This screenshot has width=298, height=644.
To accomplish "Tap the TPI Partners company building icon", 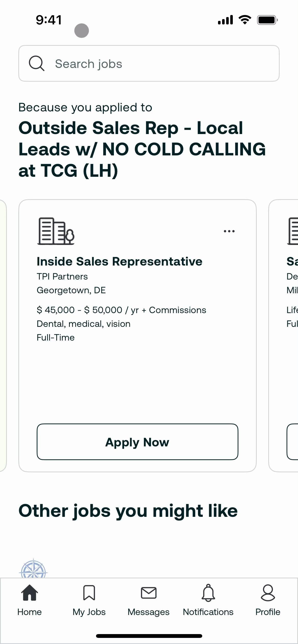I will tap(56, 231).
